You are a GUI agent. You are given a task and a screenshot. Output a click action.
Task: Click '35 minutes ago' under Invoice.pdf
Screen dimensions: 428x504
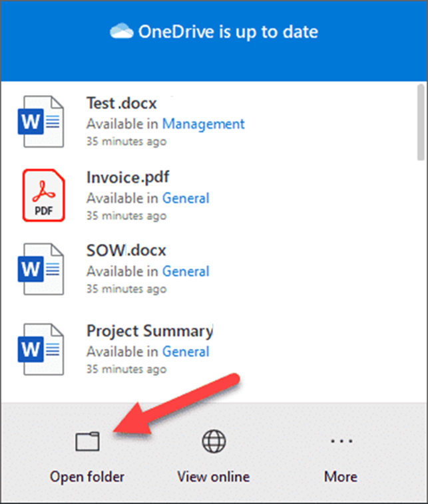tap(126, 215)
